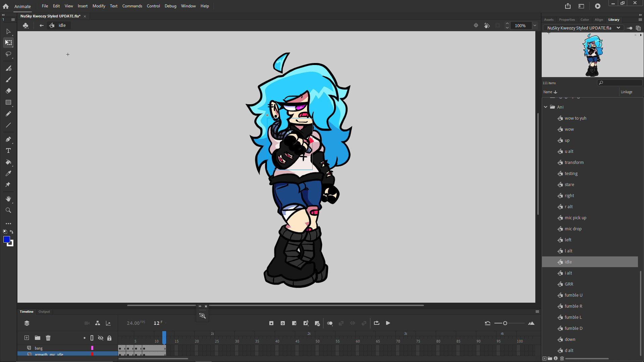Toggle visibility of all layers

pyautogui.click(x=101, y=338)
